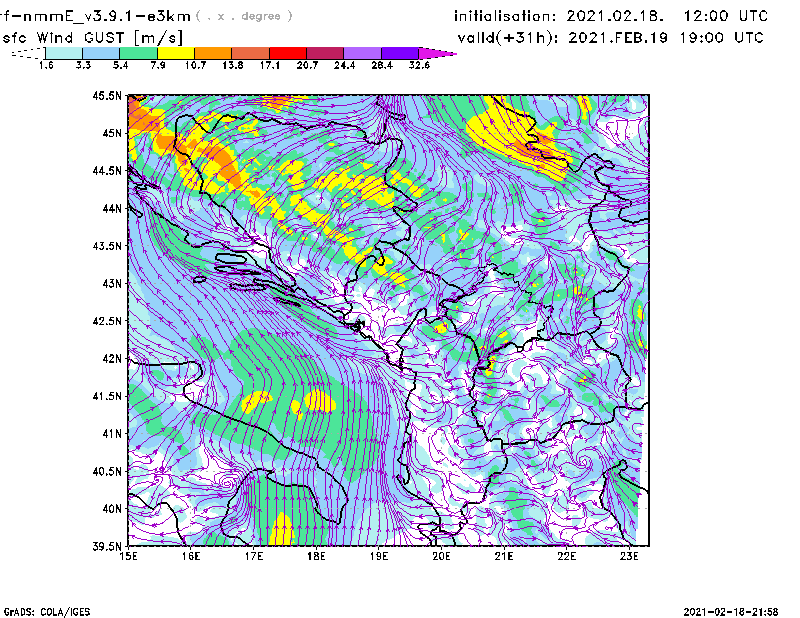Viewport: 800px width, 618px height.
Task: Select the orange 10.7–13.8 legend swatch
Action: 213,53
